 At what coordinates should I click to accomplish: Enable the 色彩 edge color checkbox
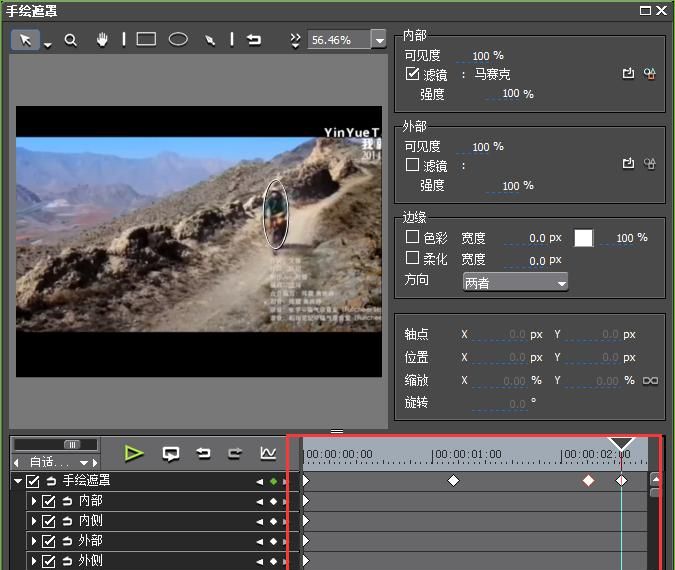pyautogui.click(x=412, y=237)
